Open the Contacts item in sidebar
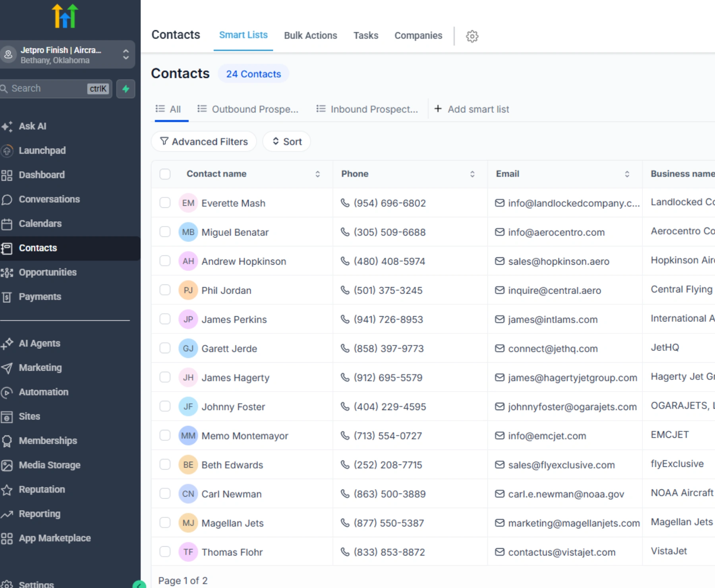This screenshot has width=715, height=588. coord(70,248)
